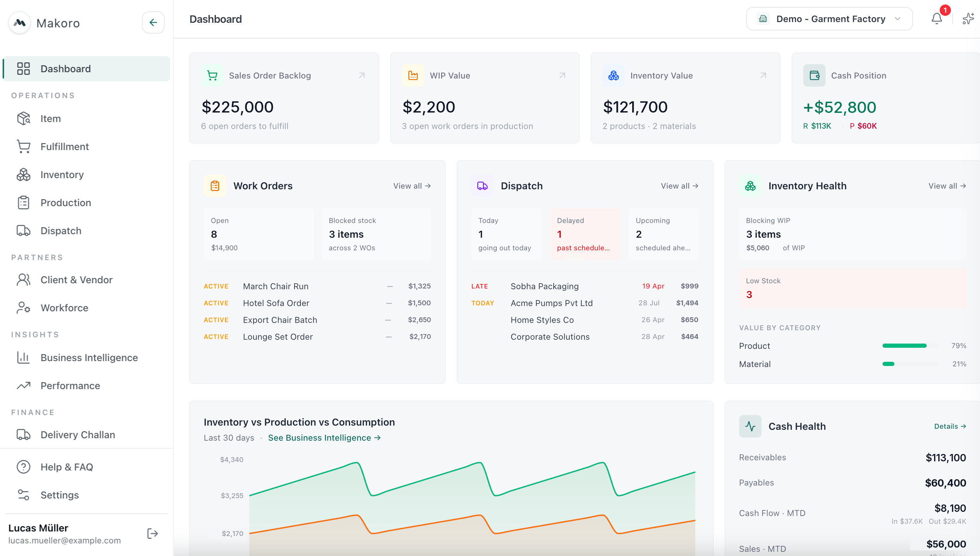Open Sales Order Backlog via arrow icon
The width and height of the screenshot is (980, 556).
362,75
